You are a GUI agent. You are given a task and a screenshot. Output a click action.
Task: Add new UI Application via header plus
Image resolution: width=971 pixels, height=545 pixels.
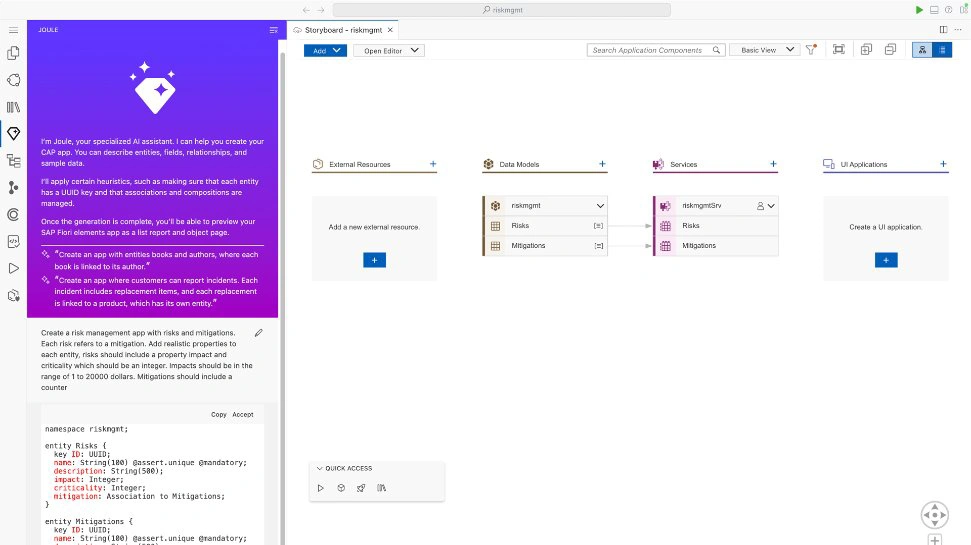point(943,164)
